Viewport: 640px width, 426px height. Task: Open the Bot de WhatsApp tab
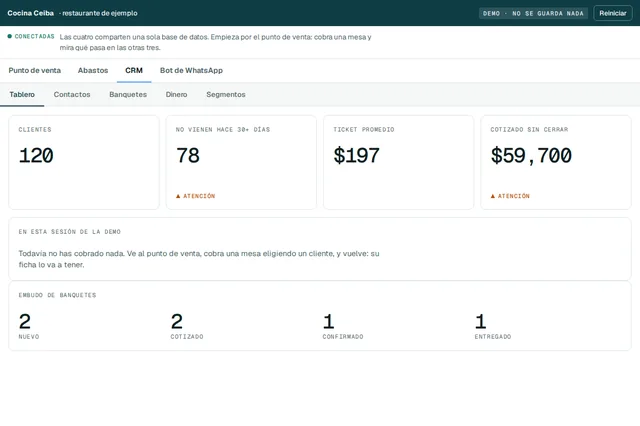[191, 70]
